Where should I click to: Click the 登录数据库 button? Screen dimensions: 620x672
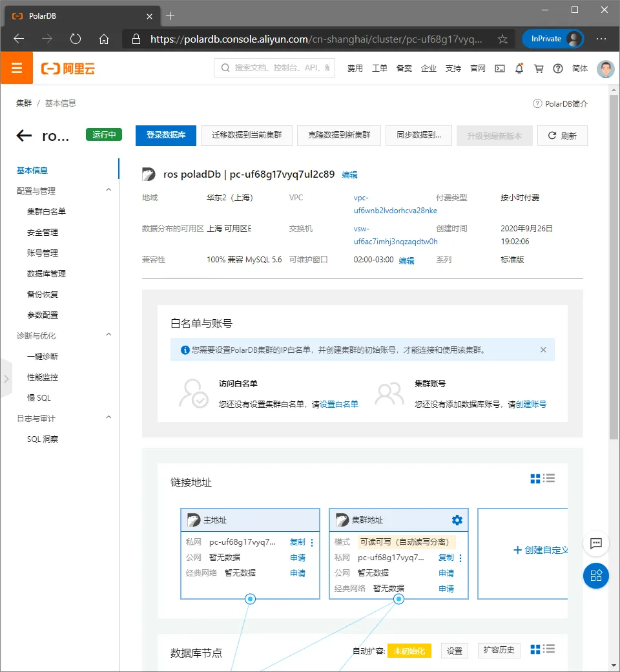click(166, 136)
